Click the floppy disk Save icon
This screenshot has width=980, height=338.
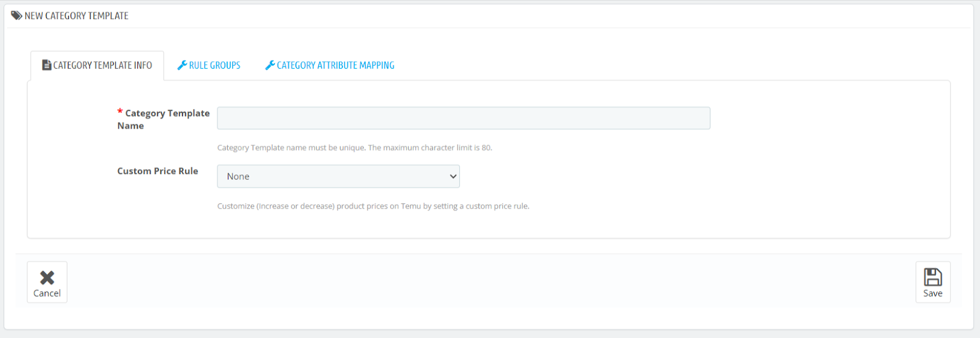pos(933,277)
